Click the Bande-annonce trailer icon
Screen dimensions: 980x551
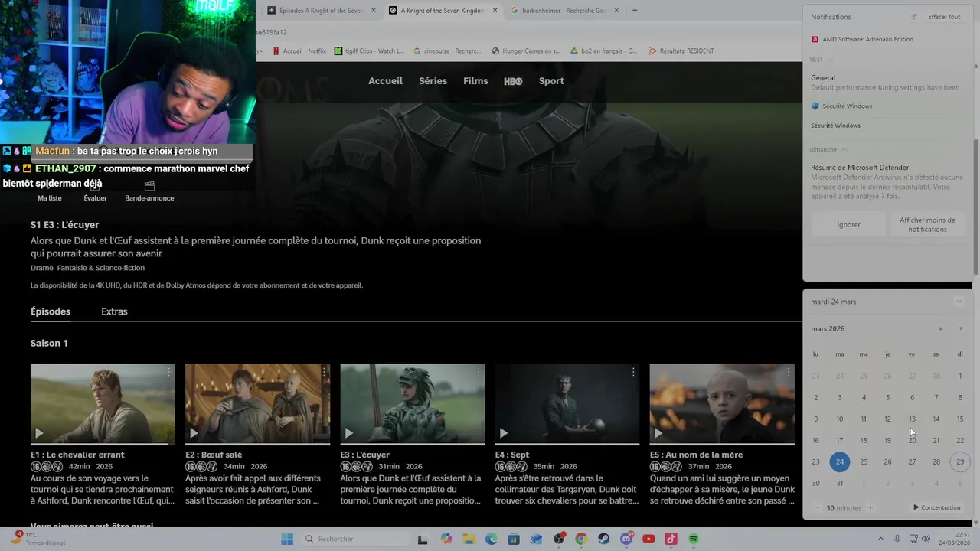click(149, 186)
